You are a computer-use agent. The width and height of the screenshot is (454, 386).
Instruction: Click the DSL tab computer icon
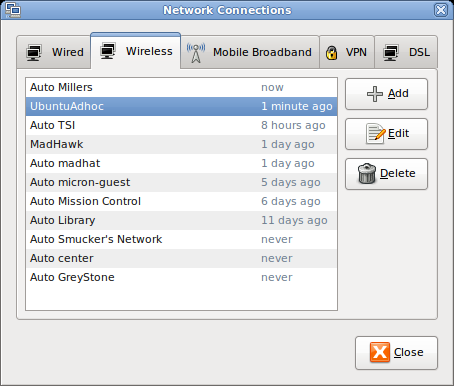(391, 53)
